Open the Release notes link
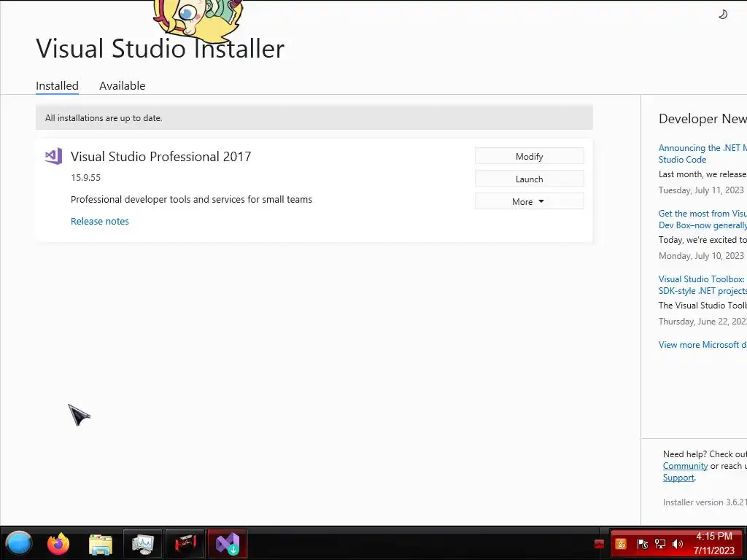 [x=99, y=222]
